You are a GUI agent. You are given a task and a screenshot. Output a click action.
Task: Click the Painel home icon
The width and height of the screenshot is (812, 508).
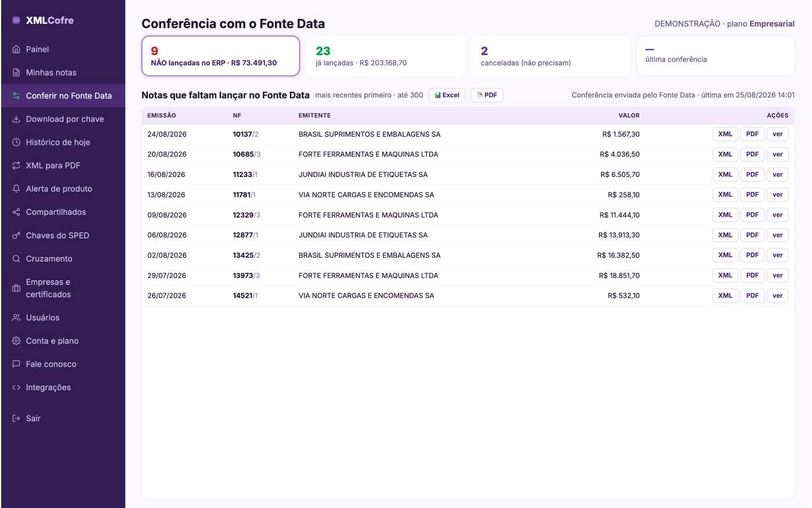point(16,49)
